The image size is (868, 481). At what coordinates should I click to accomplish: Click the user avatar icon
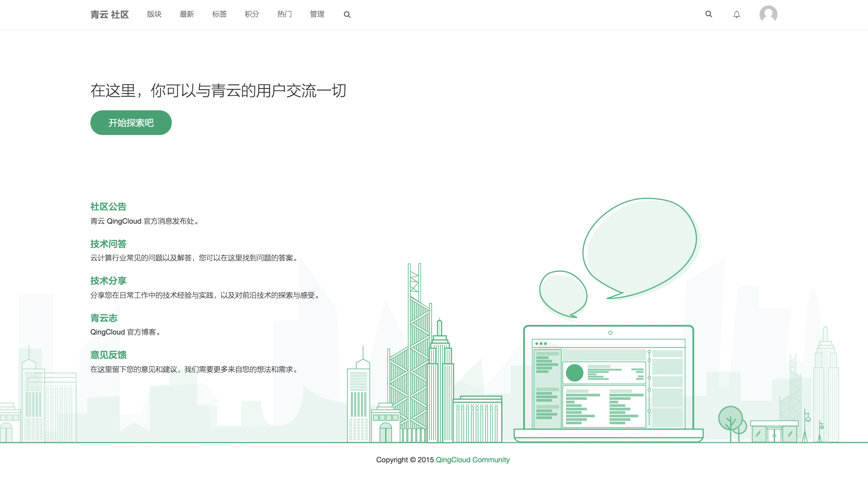(x=768, y=14)
